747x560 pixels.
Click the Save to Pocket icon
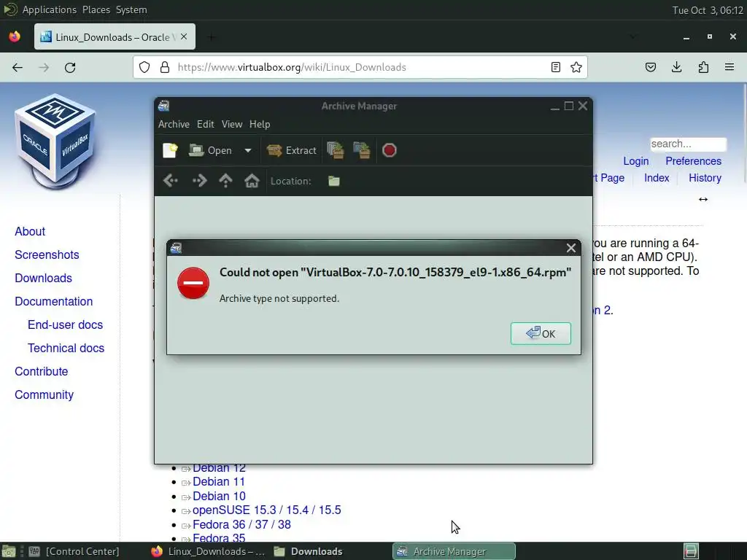(650, 67)
